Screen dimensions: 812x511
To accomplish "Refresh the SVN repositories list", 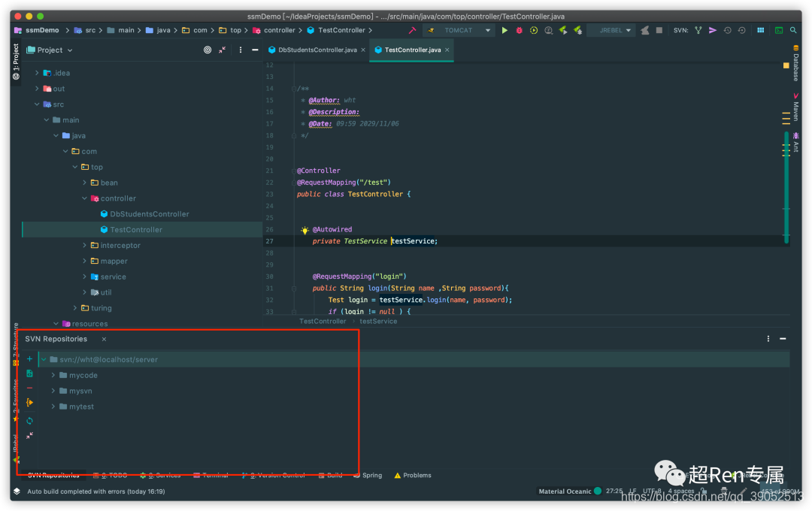I will (x=29, y=421).
